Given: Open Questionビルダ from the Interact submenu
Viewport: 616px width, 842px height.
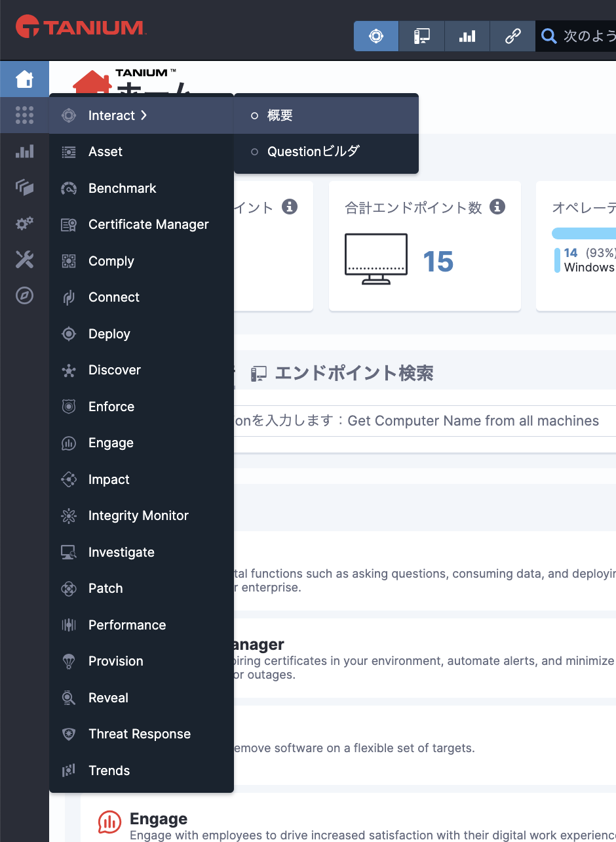Looking at the screenshot, I should pos(326,151).
